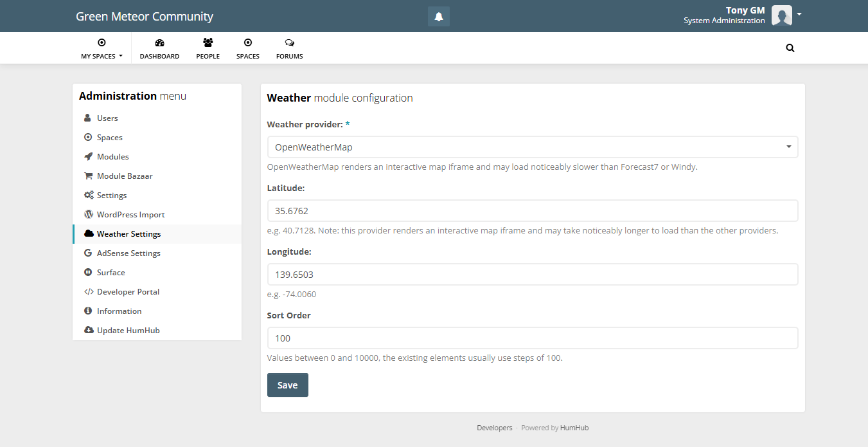Open the Surface admin entry
The image size is (868, 447).
(157, 273)
